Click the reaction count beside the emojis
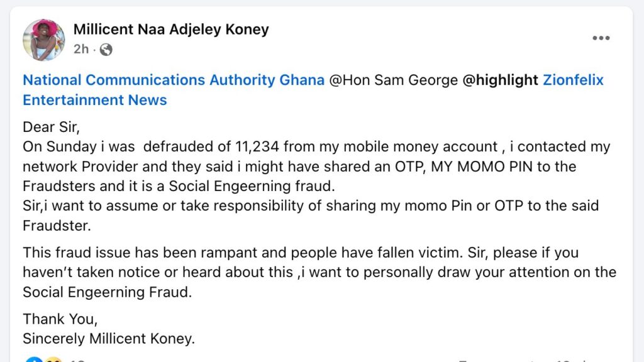The width and height of the screenshot is (644, 362). click(x=77, y=360)
